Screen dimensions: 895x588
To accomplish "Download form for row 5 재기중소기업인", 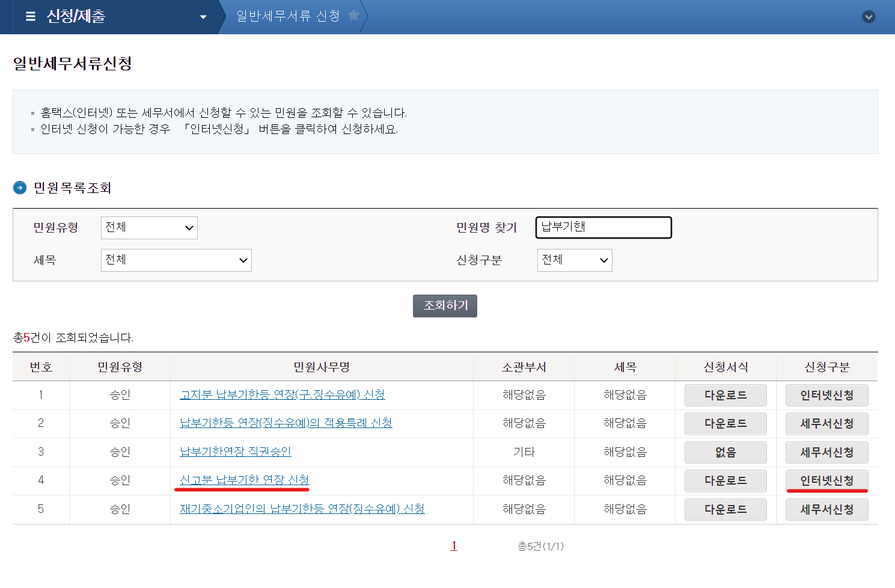I will click(725, 509).
